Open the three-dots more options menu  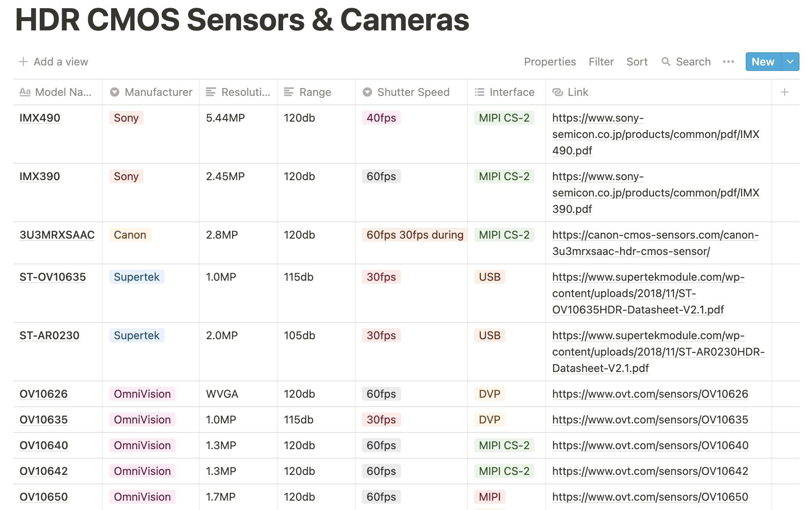click(x=728, y=62)
